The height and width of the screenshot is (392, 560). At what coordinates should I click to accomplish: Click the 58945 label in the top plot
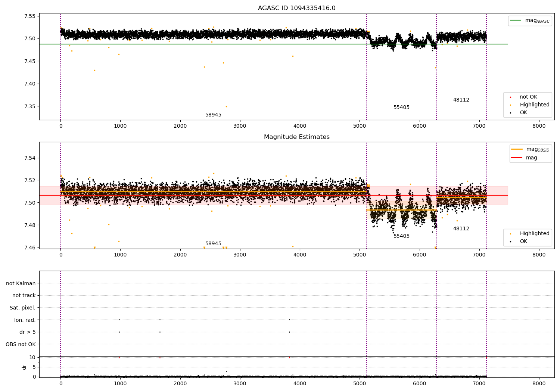coord(213,115)
